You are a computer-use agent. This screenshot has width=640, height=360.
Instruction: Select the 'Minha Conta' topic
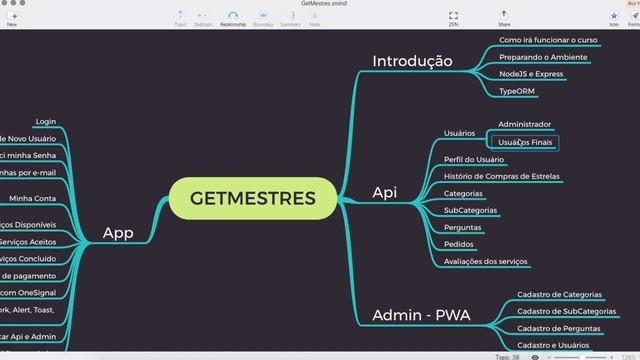click(32, 198)
